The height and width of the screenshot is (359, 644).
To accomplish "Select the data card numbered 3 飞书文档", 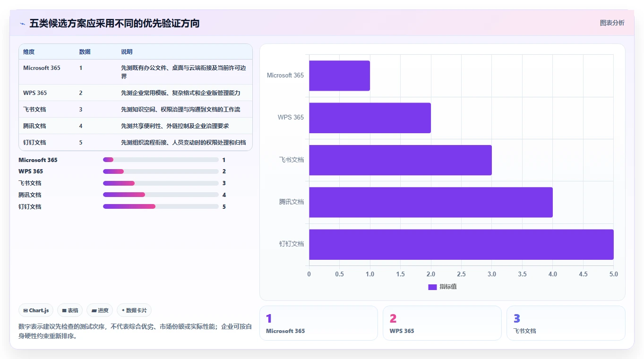I will tap(566, 323).
